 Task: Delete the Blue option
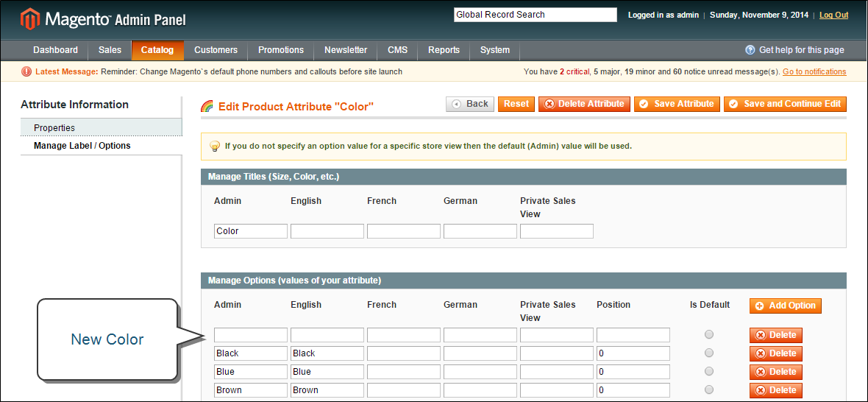coord(776,372)
